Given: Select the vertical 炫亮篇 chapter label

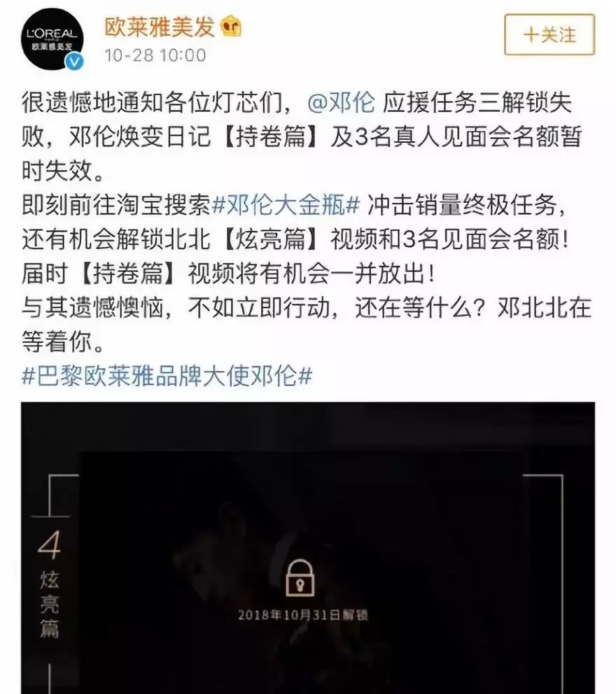Looking at the screenshot, I should tap(50, 604).
